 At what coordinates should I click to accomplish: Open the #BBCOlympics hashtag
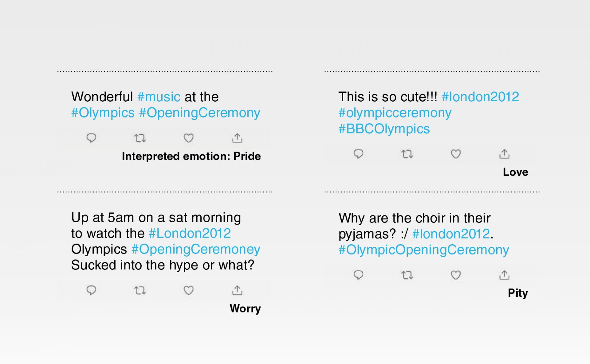tap(384, 129)
